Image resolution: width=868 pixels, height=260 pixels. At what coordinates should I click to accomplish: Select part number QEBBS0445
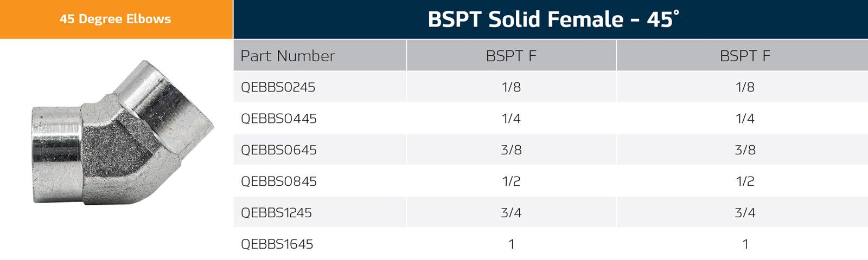tap(278, 119)
